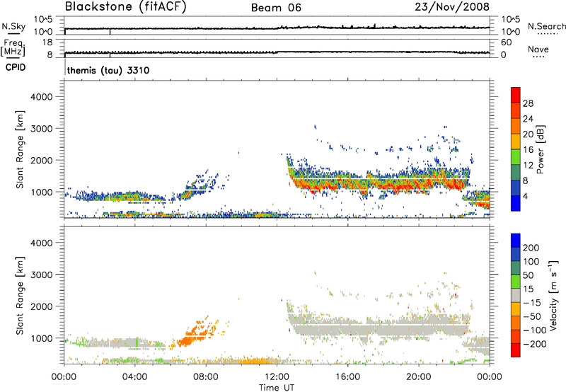The width and height of the screenshot is (566, 392).
Task: Click the Slant Range label of velocity panel
Action: click(x=20, y=295)
